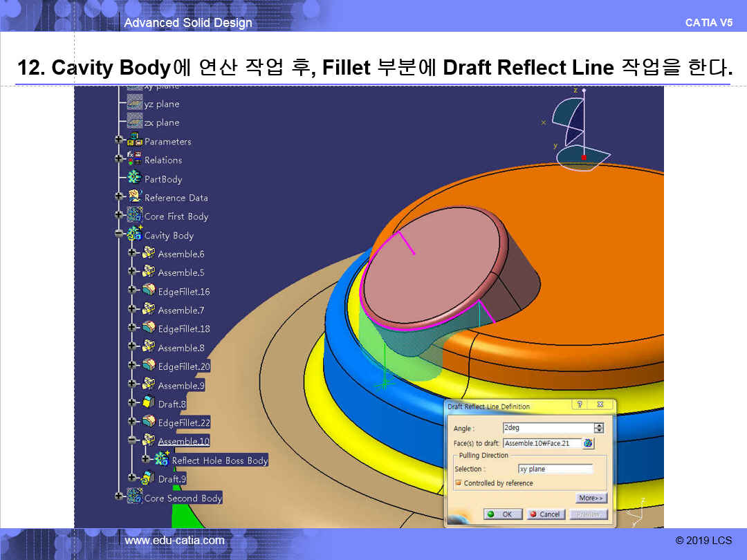Click the Parameters node icon in tree
This screenshot has height=560, width=747.
135,141
